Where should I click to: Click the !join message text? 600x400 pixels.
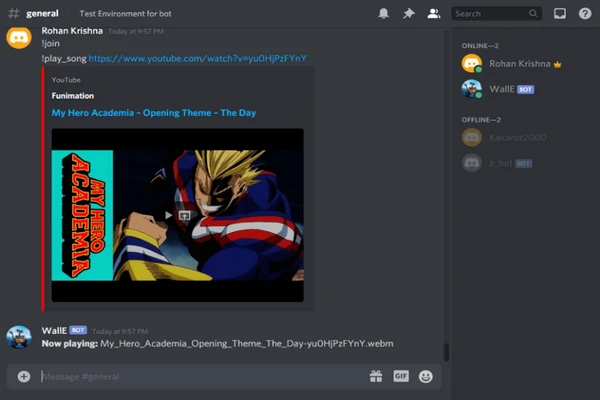point(51,44)
